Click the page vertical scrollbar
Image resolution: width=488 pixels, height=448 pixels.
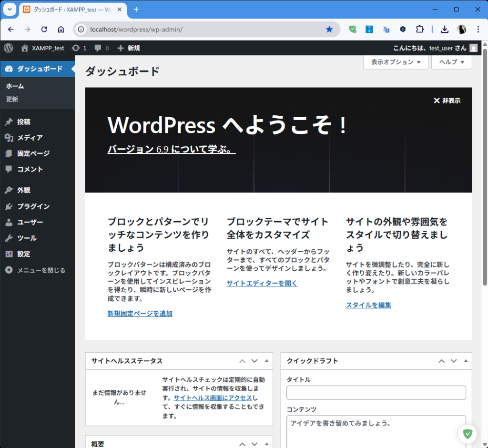coord(485,167)
